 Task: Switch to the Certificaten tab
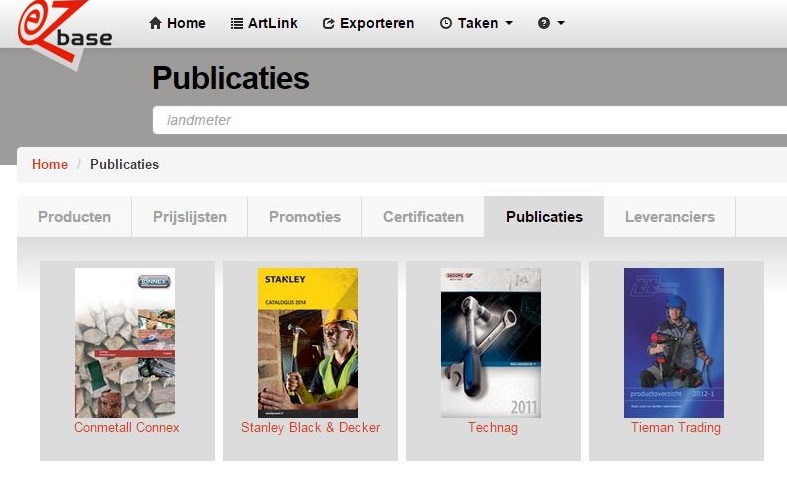click(x=423, y=217)
